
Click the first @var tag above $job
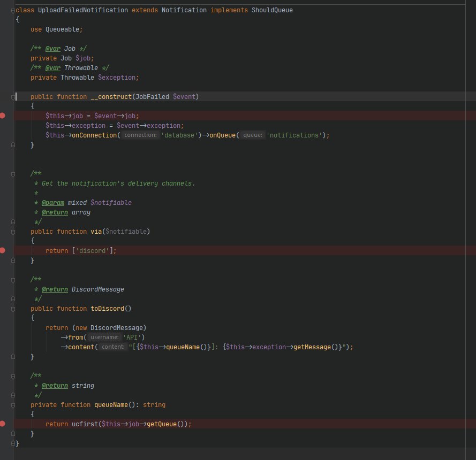pyautogui.click(x=53, y=49)
